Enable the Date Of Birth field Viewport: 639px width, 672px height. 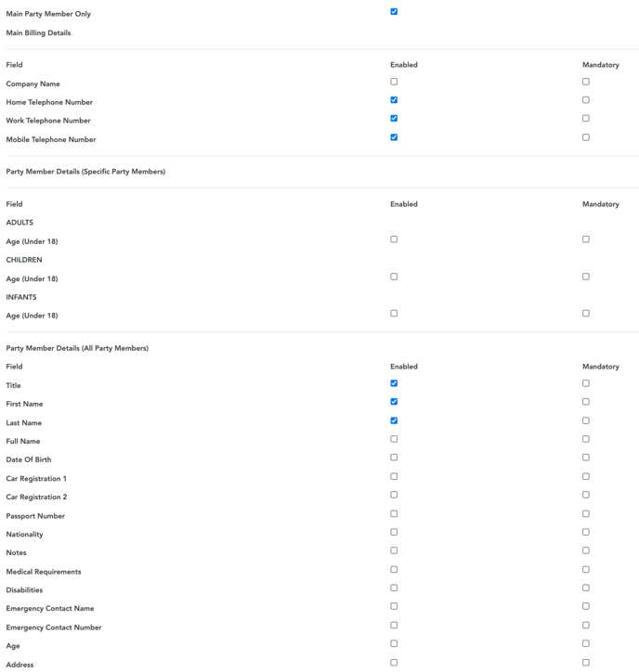[394, 458]
